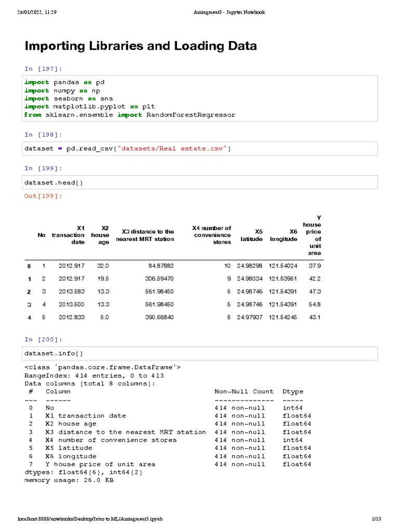The height and width of the screenshot is (532, 399).
Task: Click the transaction date 2013.500
Action: (x=72, y=304)
